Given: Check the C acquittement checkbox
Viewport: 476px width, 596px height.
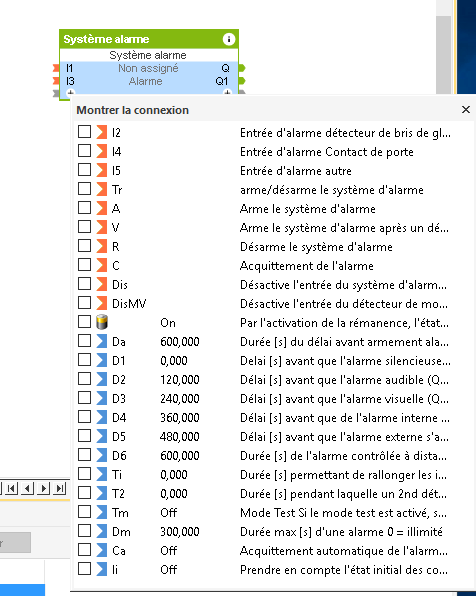Looking at the screenshot, I should 84,265.
